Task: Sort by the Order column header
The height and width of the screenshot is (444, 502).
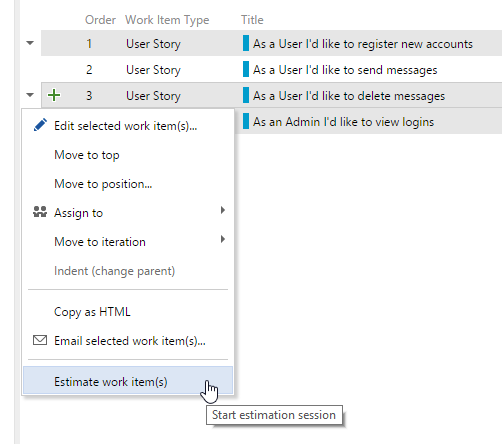Action: pyautogui.click(x=100, y=20)
